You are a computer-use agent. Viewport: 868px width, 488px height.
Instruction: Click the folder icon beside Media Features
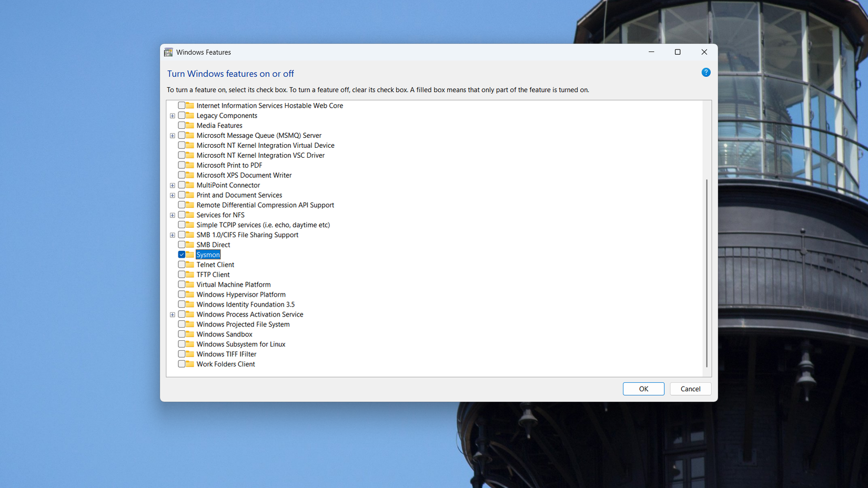coord(188,125)
